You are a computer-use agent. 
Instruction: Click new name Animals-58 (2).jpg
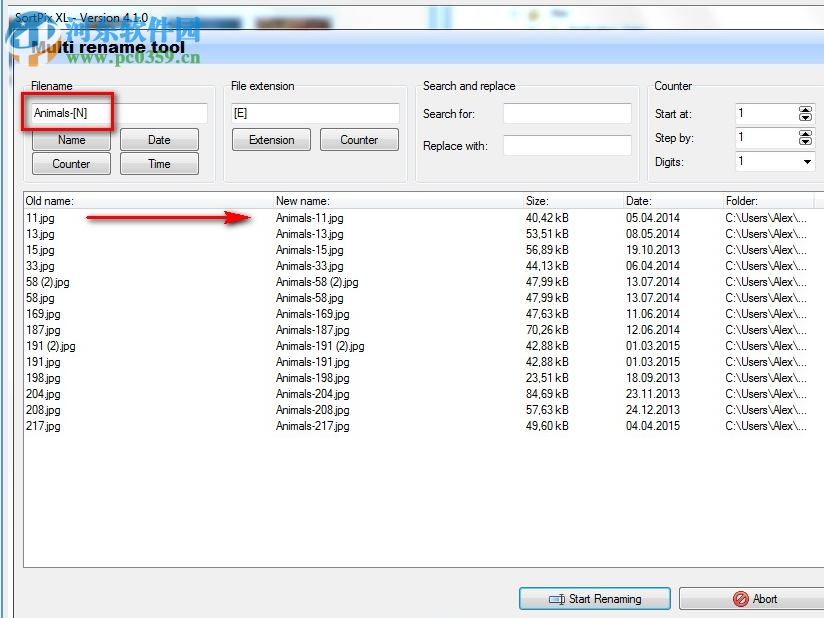click(x=317, y=282)
